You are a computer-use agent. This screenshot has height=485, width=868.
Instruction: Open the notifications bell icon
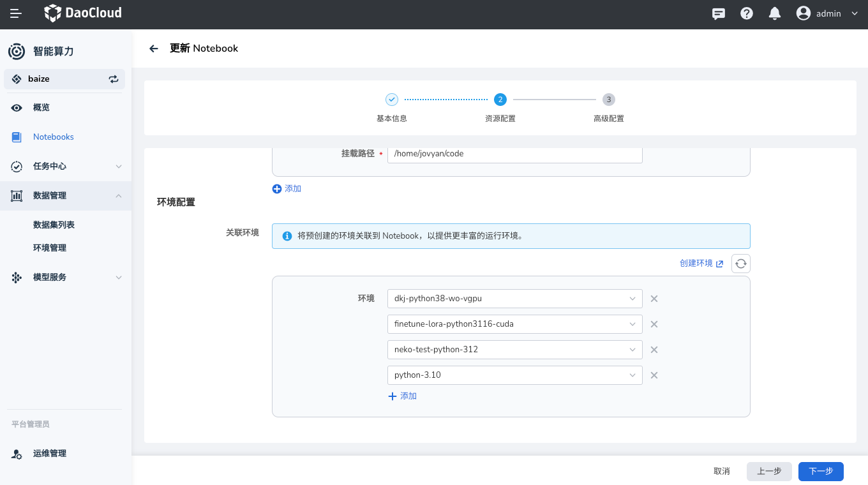(x=775, y=13)
